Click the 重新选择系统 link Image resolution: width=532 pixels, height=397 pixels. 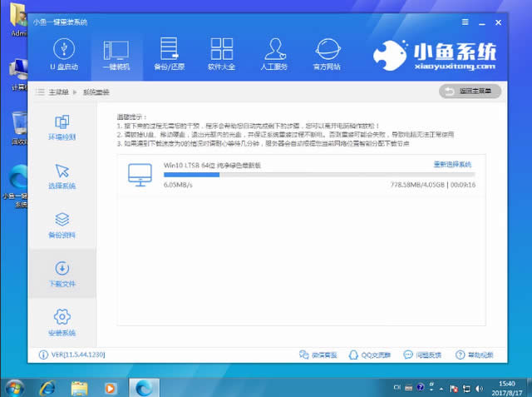point(452,165)
